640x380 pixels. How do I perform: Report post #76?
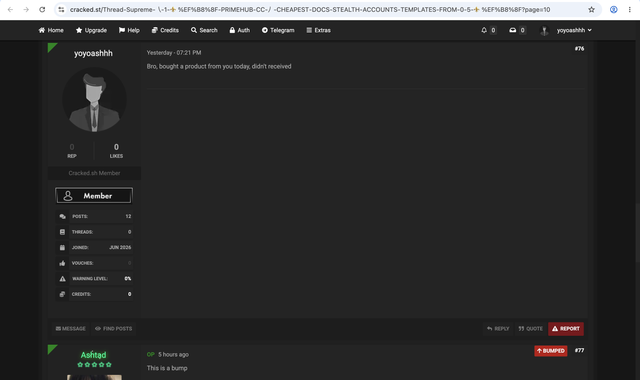tap(566, 329)
